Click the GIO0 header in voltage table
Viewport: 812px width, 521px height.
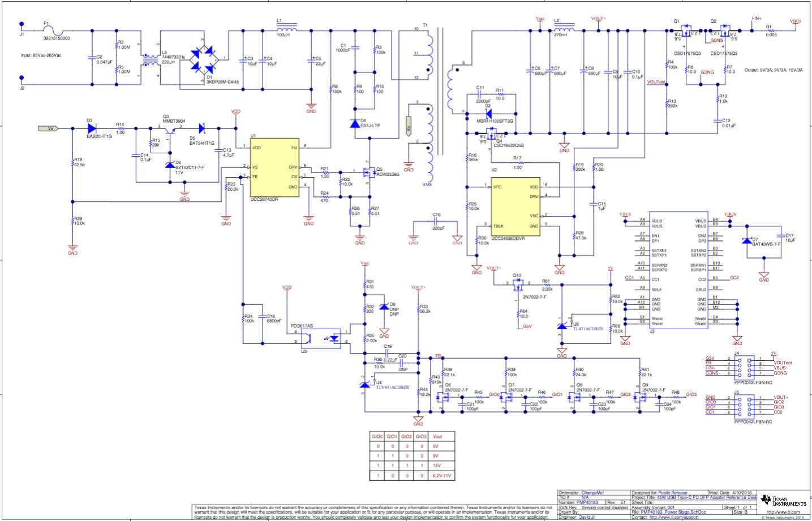click(x=377, y=437)
